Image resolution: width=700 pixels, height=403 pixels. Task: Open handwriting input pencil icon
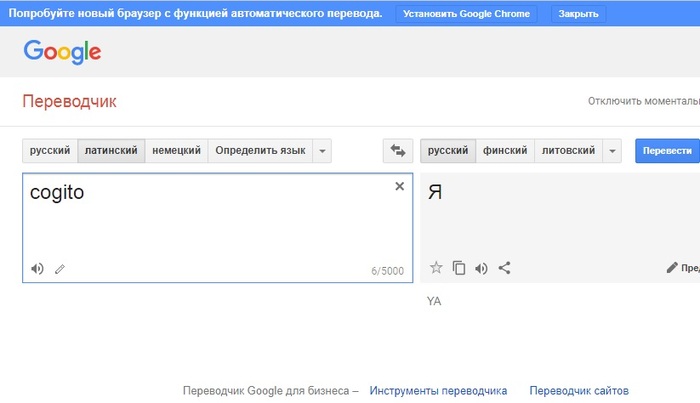(x=60, y=268)
